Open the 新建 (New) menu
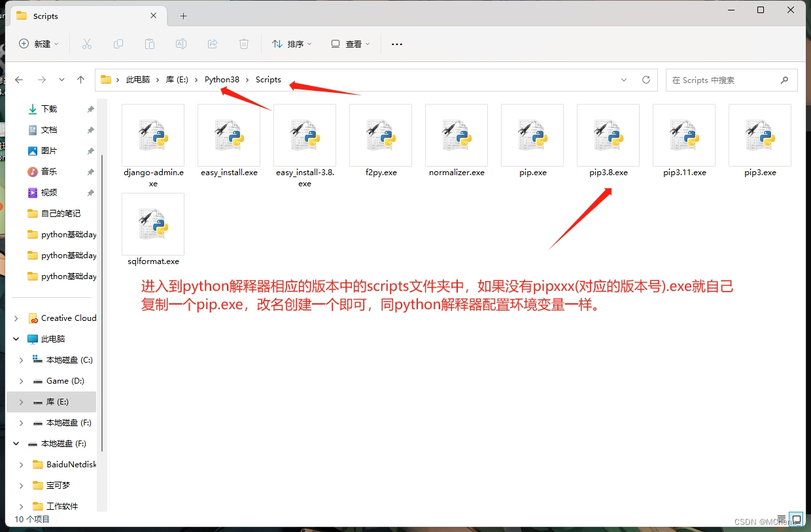 coord(39,44)
